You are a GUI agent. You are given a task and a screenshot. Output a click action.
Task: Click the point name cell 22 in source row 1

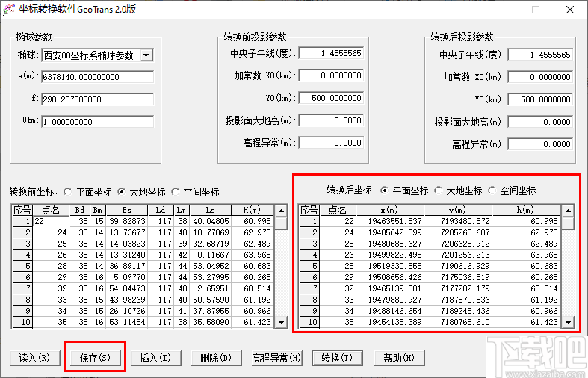[51, 221]
